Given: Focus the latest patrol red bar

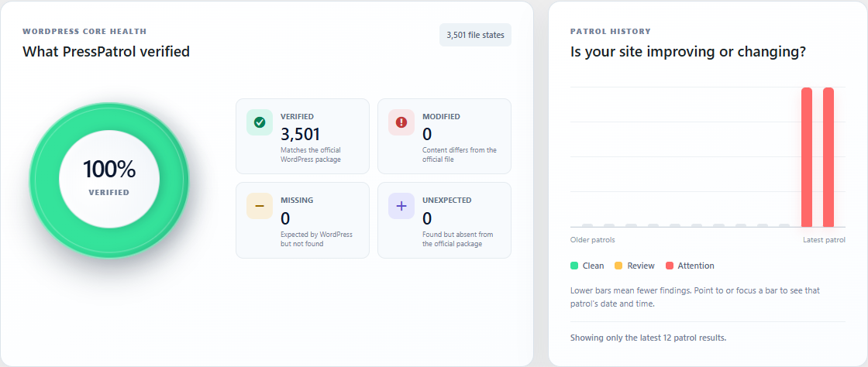Looking at the screenshot, I should (828, 157).
